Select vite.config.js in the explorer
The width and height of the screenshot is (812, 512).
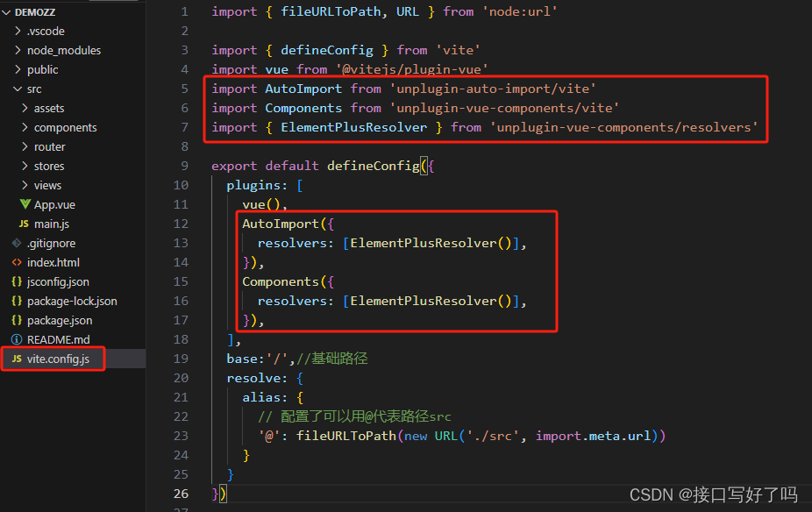(x=58, y=359)
